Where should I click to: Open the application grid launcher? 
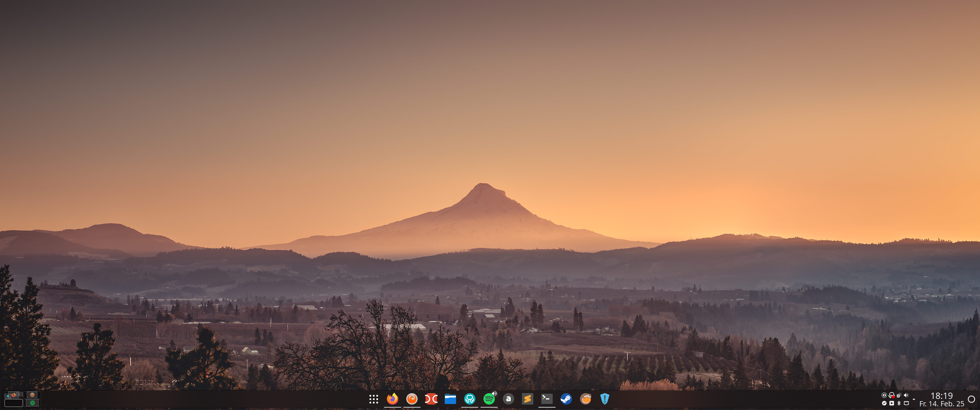pyautogui.click(x=373, y=399)
